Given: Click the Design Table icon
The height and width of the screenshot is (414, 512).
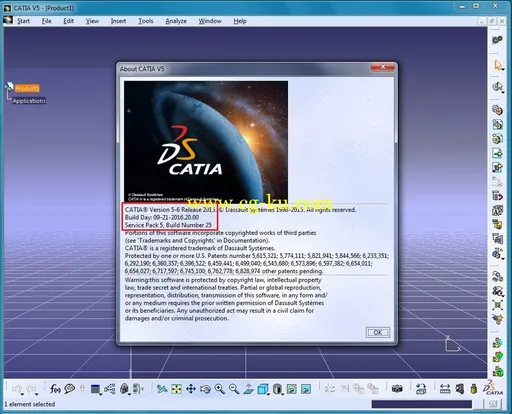Looking at the screenshot, I should coord(95,389).
